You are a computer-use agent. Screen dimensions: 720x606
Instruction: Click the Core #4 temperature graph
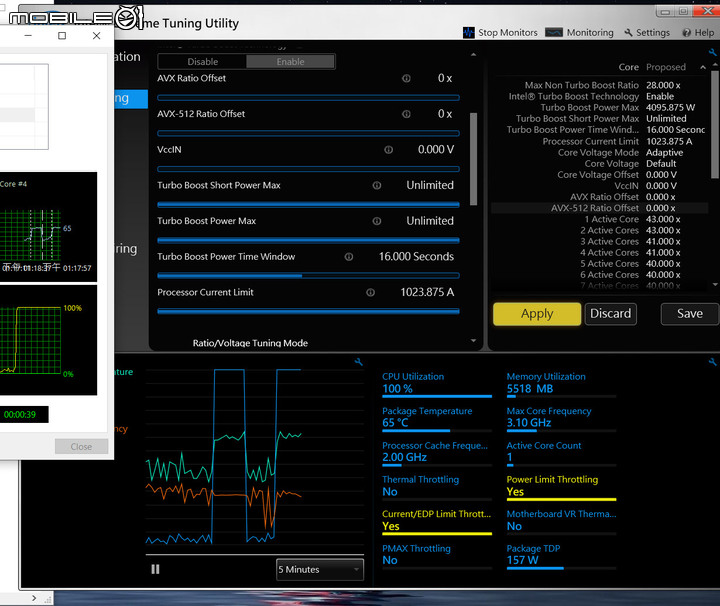tap(48, 227)
